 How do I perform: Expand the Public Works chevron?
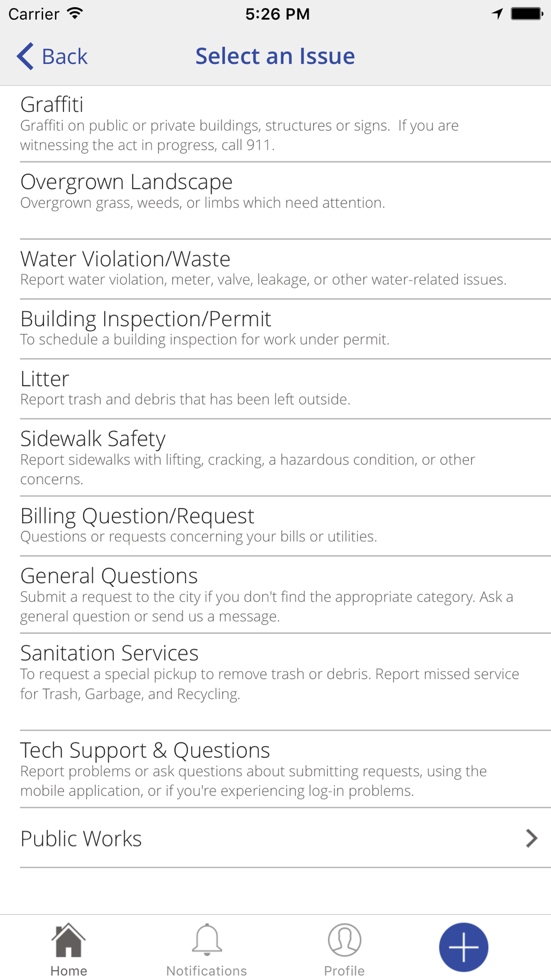531,838
